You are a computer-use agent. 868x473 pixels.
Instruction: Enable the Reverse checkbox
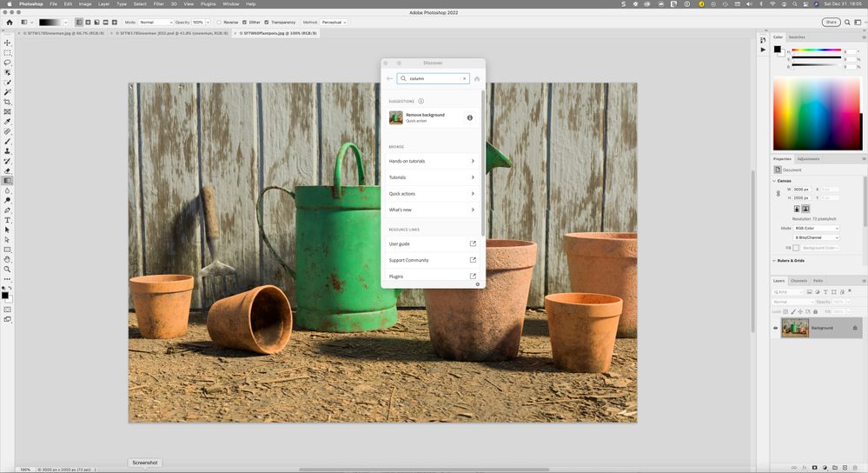[x=219, y=22]
